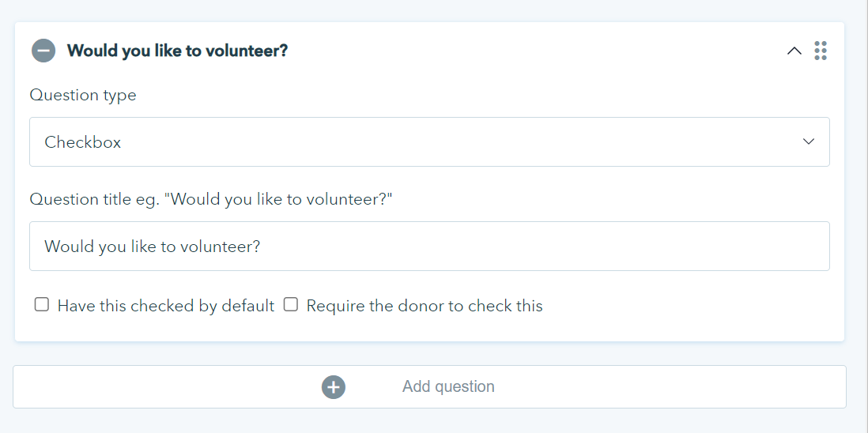Click the Add question text label
The height and width of the screenshot is (433, 868).
(x=448, y=386)
